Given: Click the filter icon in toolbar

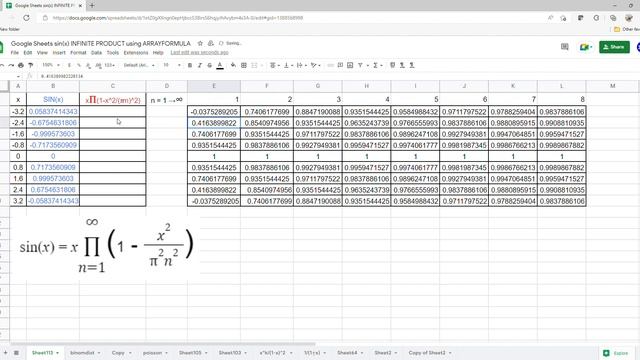Looking at the screenshot, I should 360,65.
